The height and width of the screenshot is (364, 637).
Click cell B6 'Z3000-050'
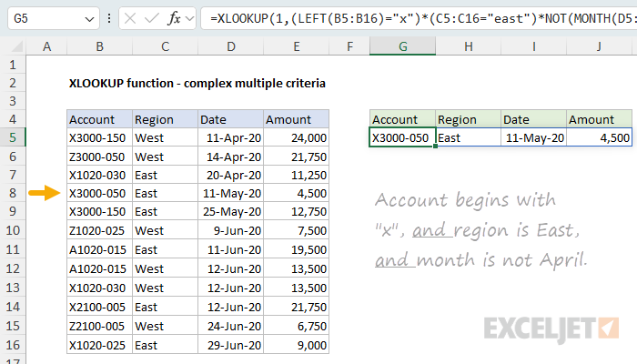pos(99,157)
